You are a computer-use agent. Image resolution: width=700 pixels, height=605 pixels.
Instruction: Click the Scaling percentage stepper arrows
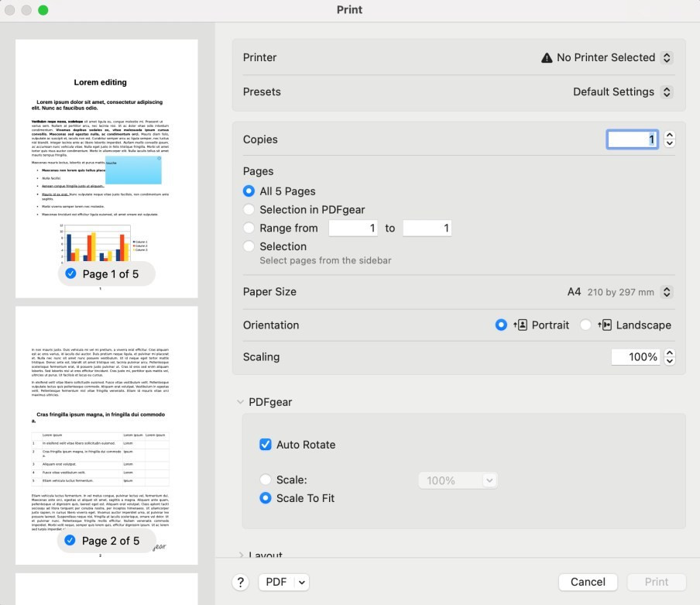pos(670,357)
